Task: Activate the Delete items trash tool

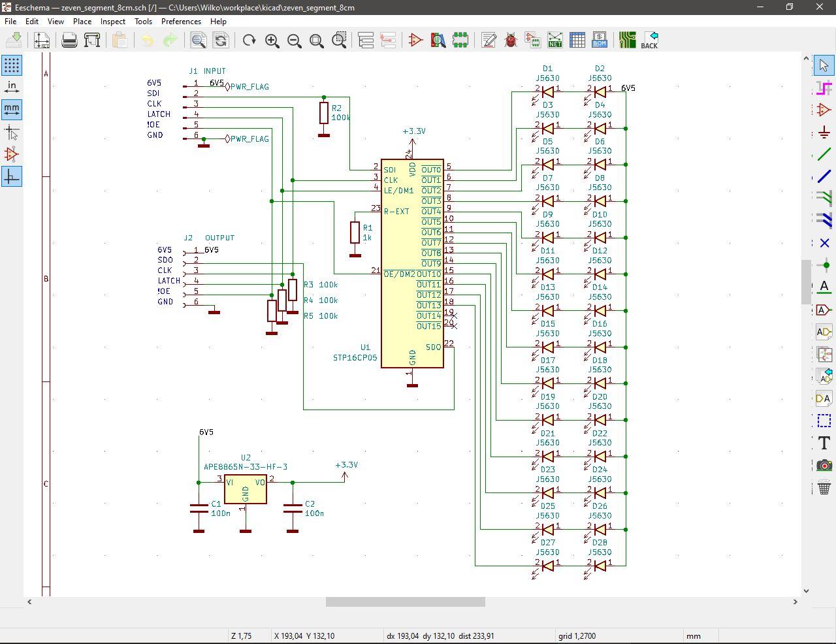Action: pyautogui.click(x=824, y=487)
